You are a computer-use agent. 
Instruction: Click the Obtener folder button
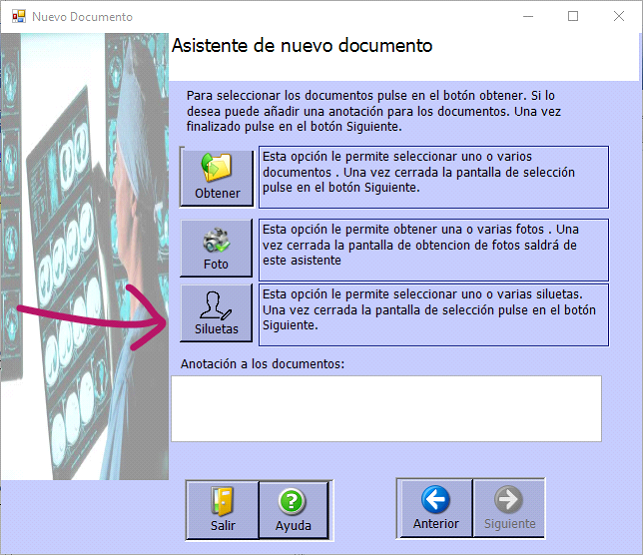tap(217, 176)
